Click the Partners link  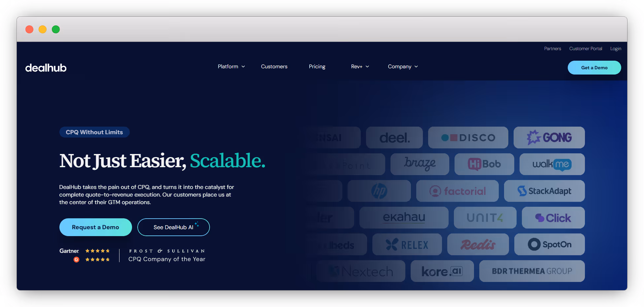tap(553, 48)
